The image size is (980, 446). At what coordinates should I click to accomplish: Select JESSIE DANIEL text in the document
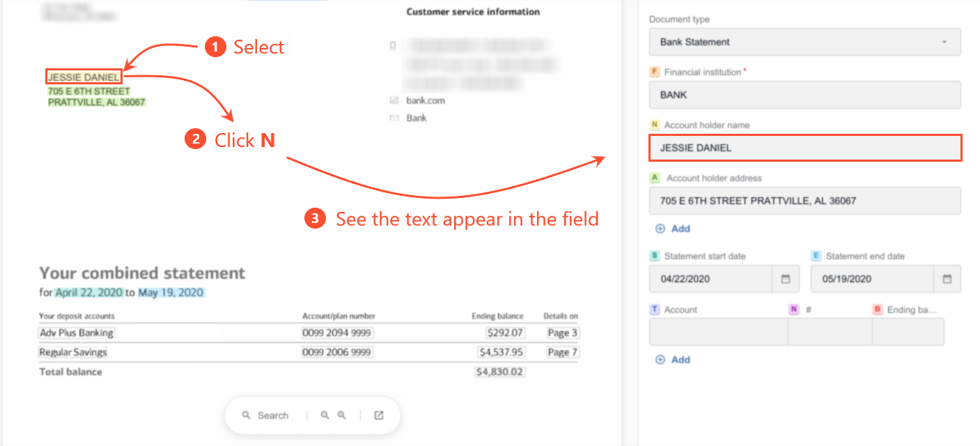(x=84, y=77)
